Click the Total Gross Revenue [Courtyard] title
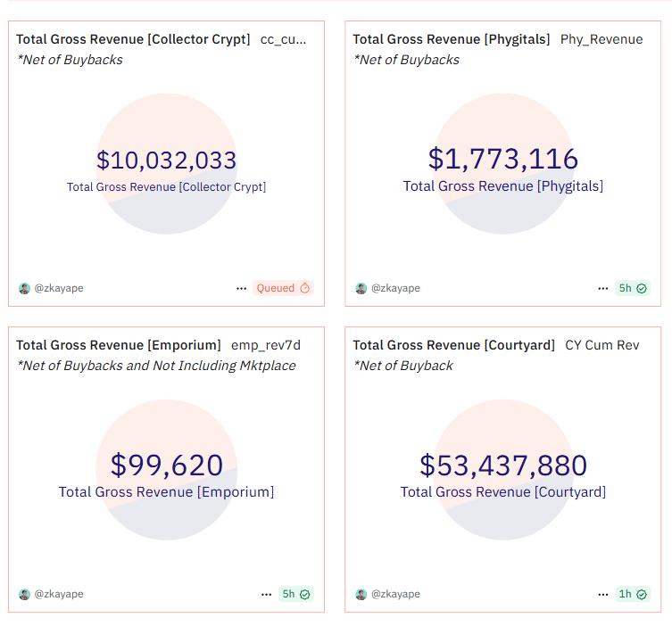 (454, 345)
